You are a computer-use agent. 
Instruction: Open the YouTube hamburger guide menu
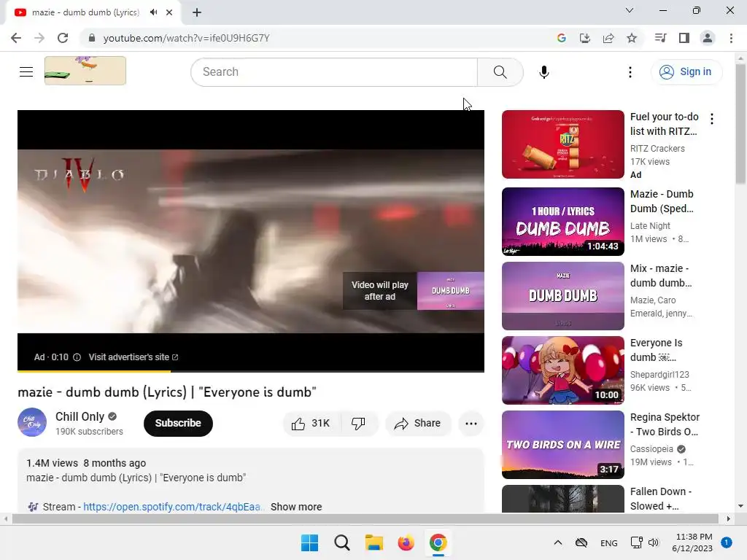(26, 72)
